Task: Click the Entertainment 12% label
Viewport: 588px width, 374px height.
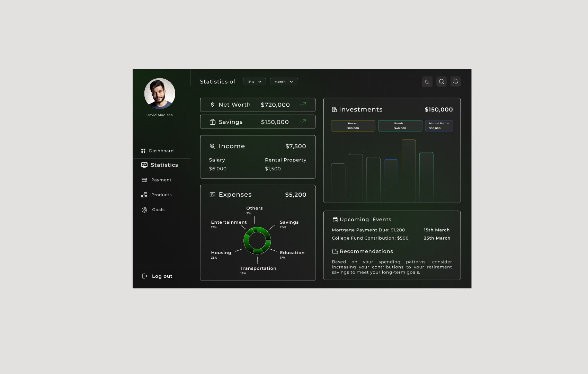Action: 229,224
